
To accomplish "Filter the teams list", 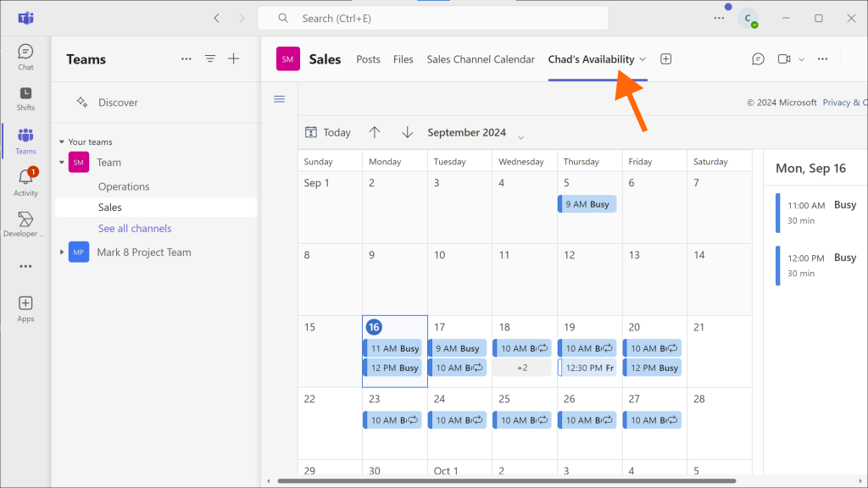I will (x=210, y=58).
